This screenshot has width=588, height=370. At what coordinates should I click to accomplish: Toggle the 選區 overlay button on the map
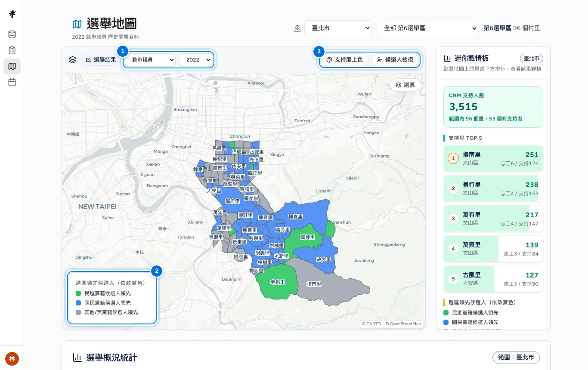coord(405,85)
